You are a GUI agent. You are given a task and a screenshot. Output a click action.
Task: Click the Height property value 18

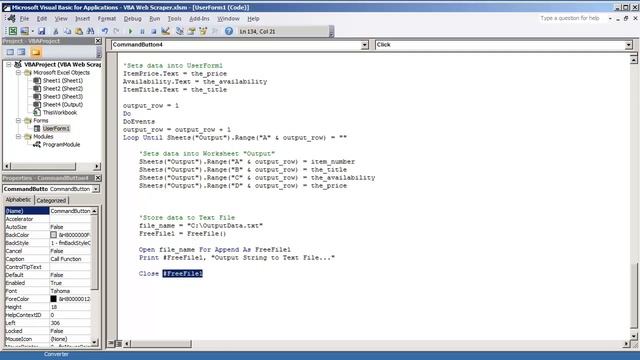pos(70,307)
